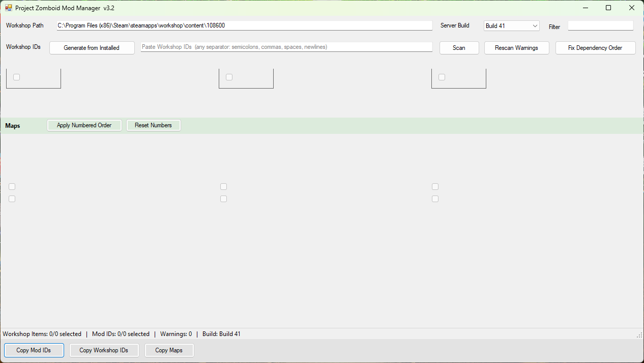Screen dimensions: 644x363
Task: Click Generate from Installed button
Action: click(x=92, y=48)
